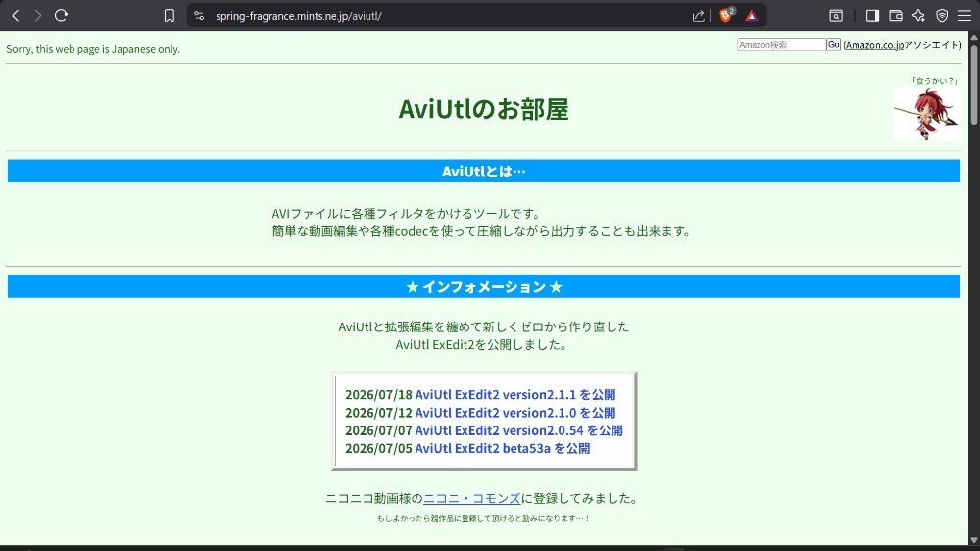Open Brave Shields lion icon

(x=727, y=15)
